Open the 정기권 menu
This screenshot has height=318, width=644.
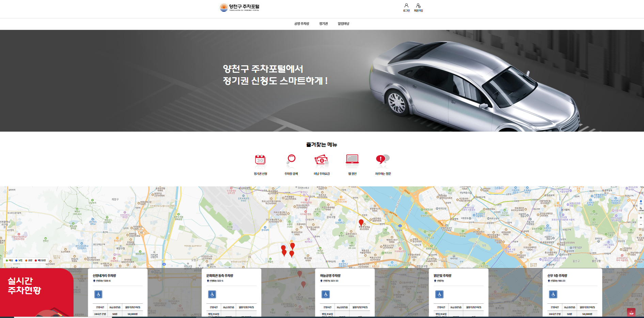coord(323,24)
